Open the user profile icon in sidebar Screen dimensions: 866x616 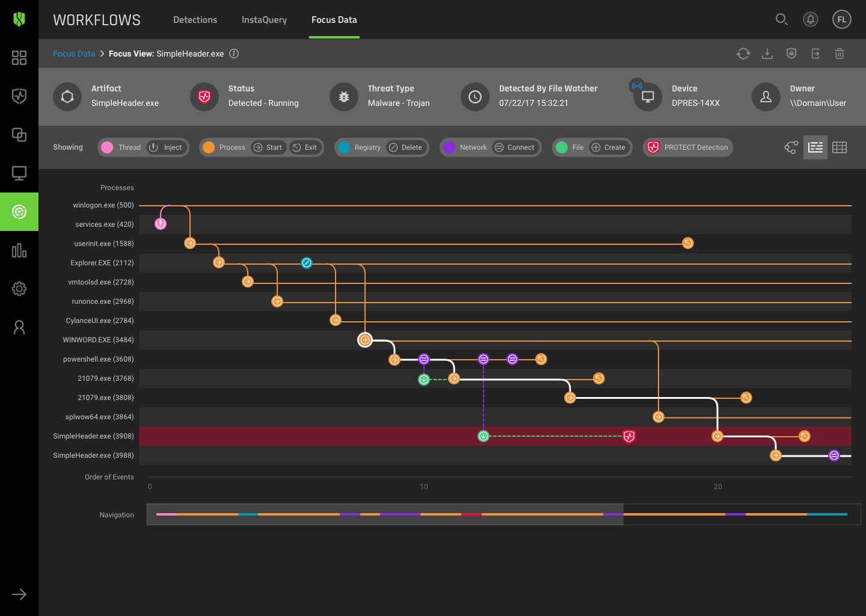click(19, 327)
